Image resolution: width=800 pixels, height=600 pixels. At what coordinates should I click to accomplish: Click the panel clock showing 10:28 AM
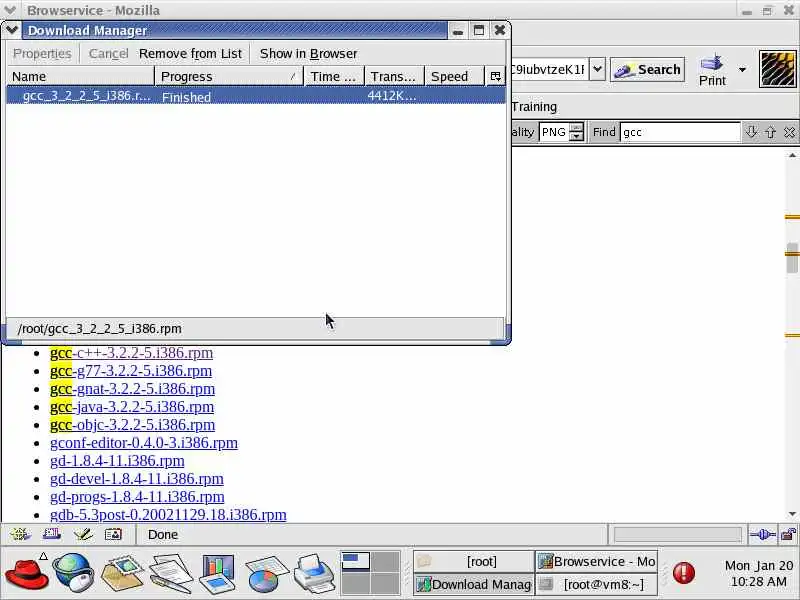(x=758, y=573)
